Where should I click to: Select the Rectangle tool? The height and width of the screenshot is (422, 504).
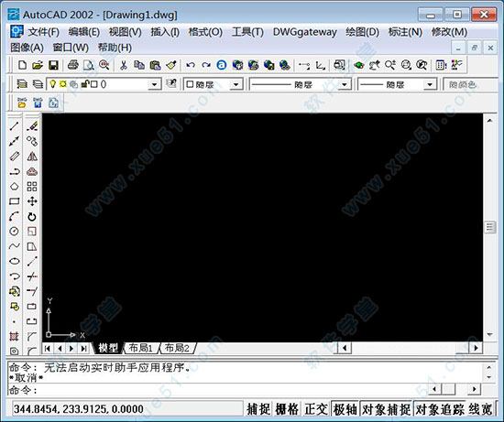14,201
